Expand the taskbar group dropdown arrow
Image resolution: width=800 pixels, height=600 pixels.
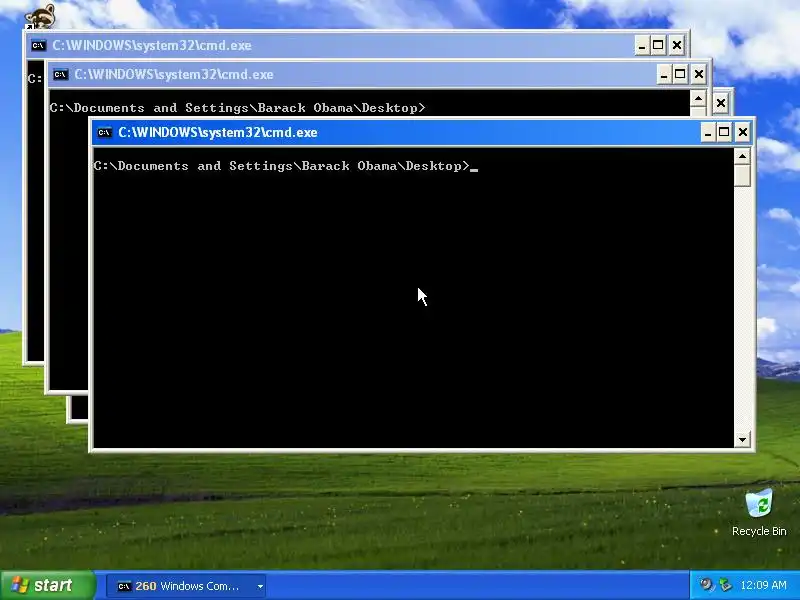pos(260,586)
